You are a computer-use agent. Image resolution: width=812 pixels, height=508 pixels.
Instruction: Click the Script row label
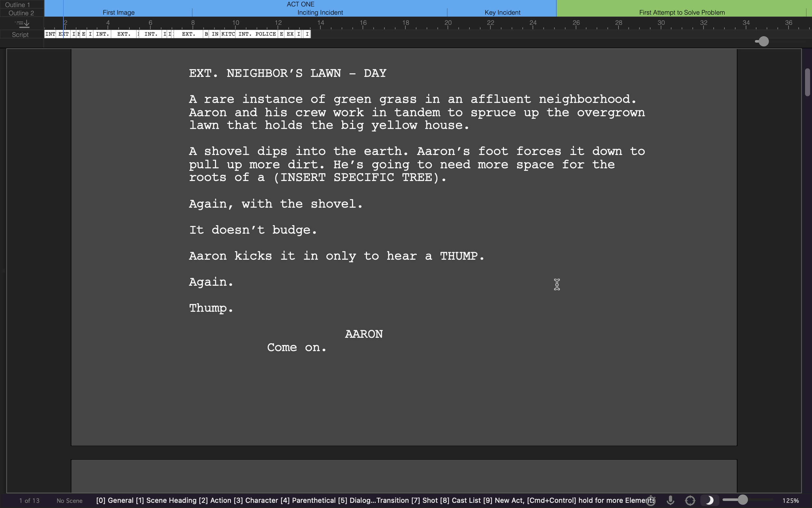[20, 34]
